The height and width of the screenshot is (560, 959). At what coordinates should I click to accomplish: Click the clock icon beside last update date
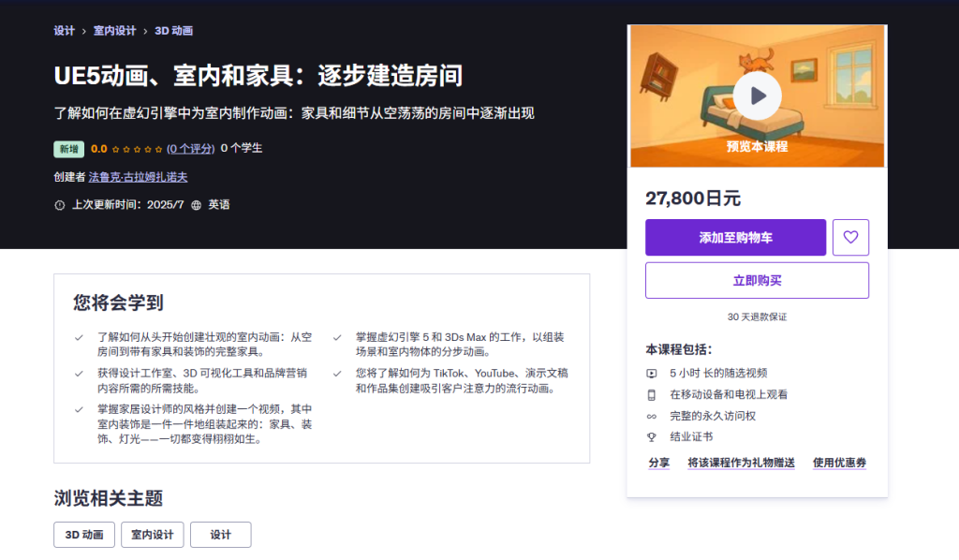point(59,205)
